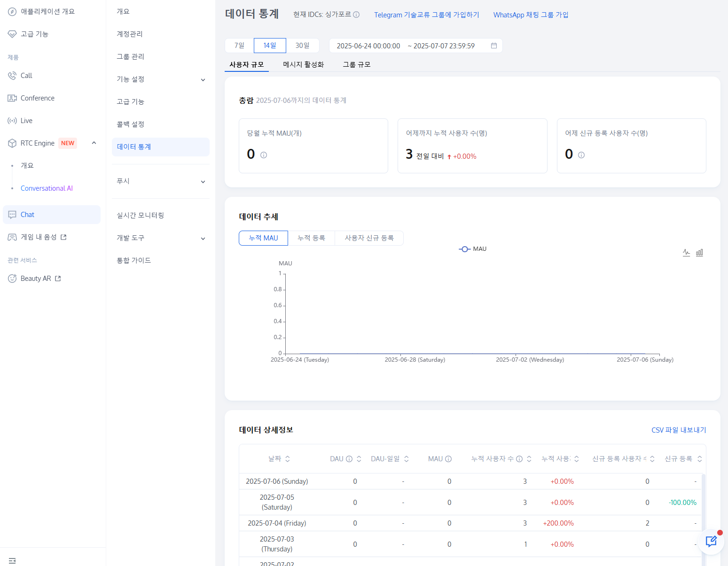
Task: Open the 그룹 규모 tab
Action: [x=356, y=64]
